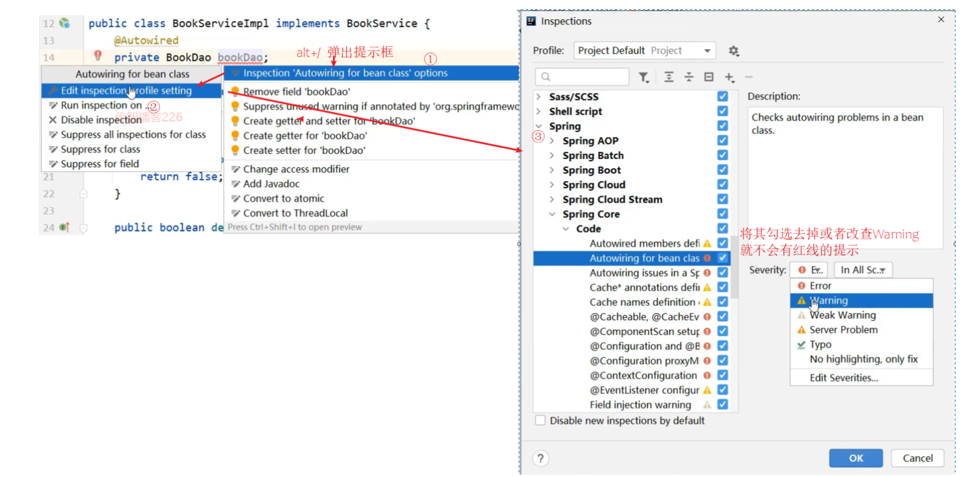Toggle the Field injection warning checkbox
980x477 pixels.
click(722, 404)
